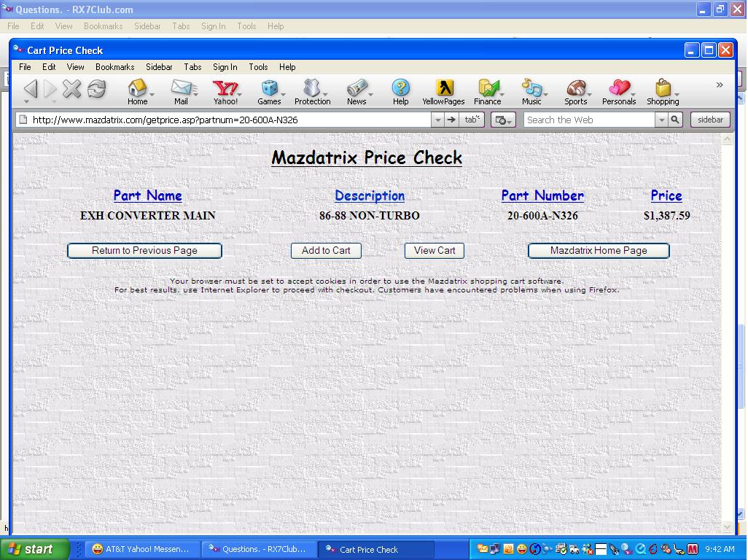Click the Reload page icon
The image size is (748, 560).
click(x=97, y=89)
